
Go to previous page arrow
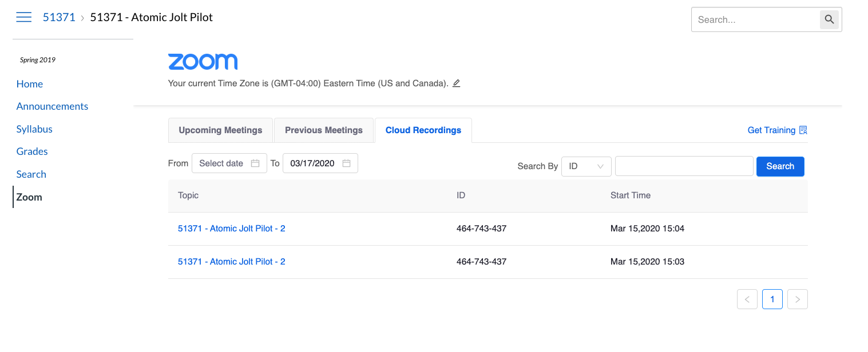[747, 299]
